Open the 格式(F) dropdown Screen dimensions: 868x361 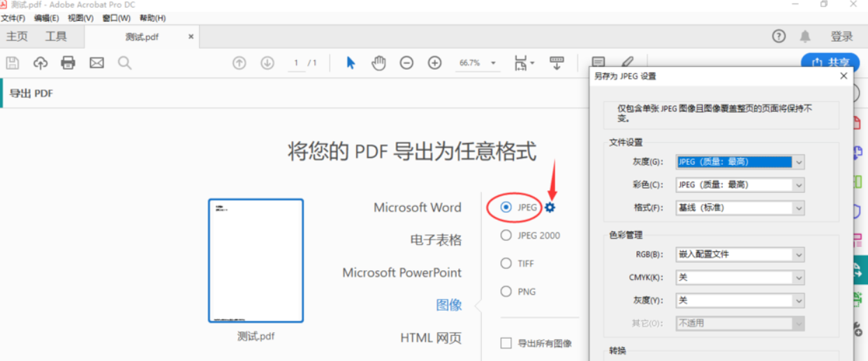click(740, 208)
